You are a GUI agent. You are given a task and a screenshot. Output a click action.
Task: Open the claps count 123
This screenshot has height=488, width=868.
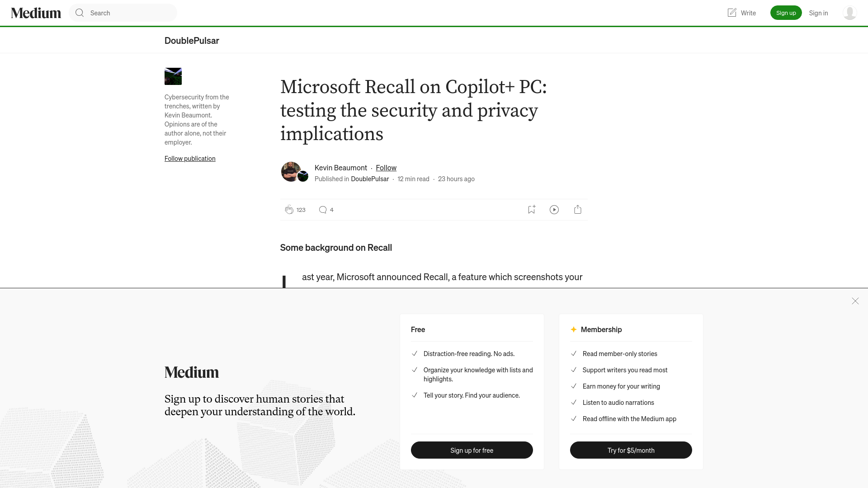coord(301,210)
